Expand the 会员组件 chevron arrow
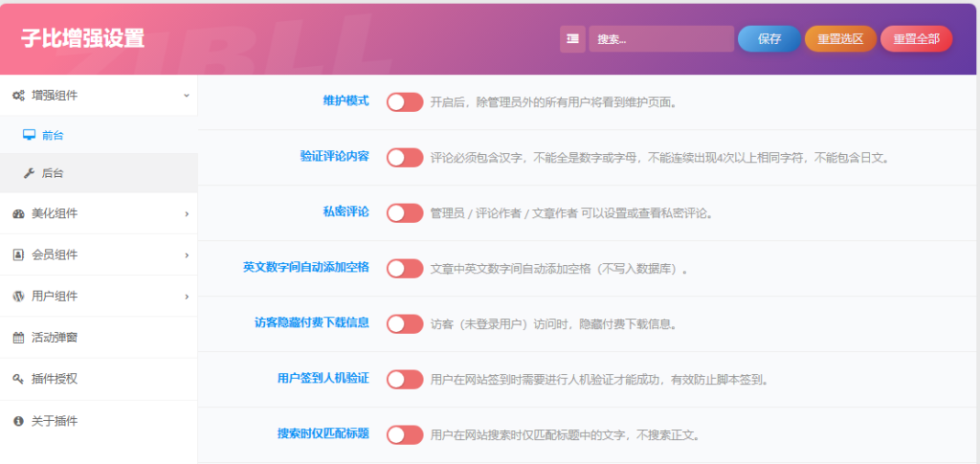This screenshot has width=980, height=464. point(187,255)
